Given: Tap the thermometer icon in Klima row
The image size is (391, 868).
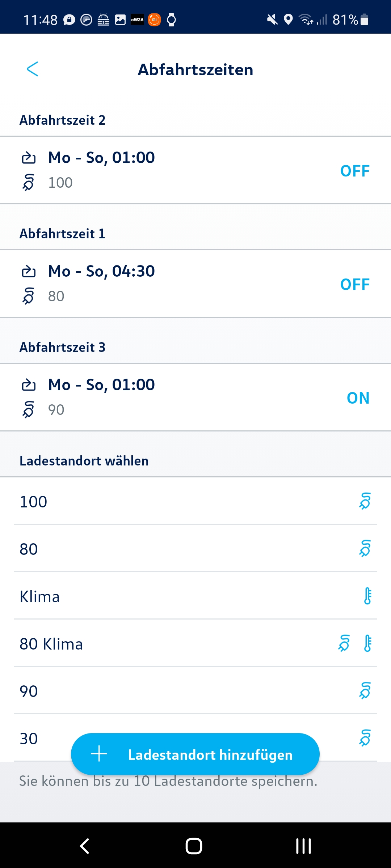Looking at the screenshot, I should 367,596.
